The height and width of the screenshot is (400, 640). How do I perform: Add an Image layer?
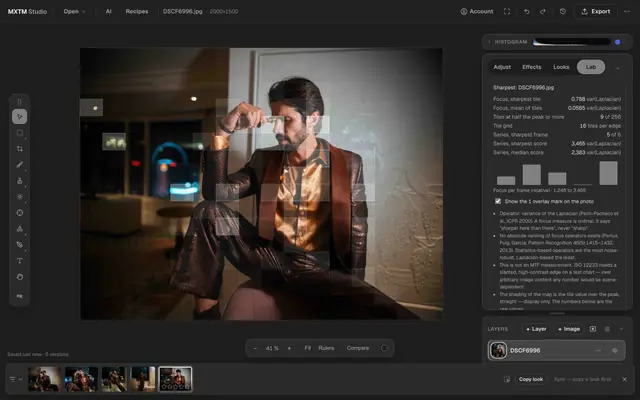(x=569, y=329)
